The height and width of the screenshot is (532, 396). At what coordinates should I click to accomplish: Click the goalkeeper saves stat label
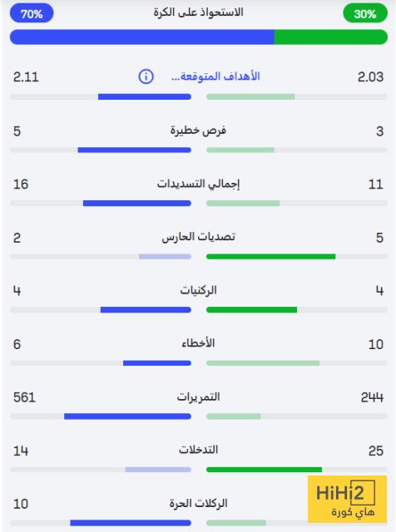pyautogui.click(x=198, y=236)
